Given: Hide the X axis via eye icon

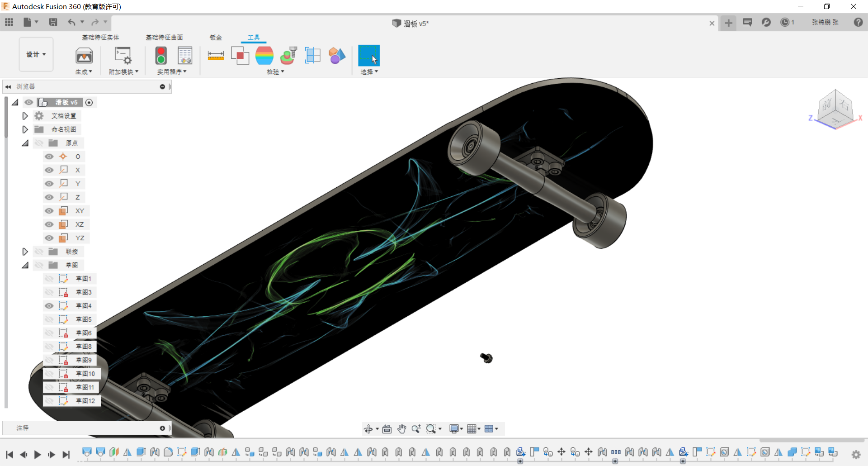Looking at the screenshot, I should (49, 170).
